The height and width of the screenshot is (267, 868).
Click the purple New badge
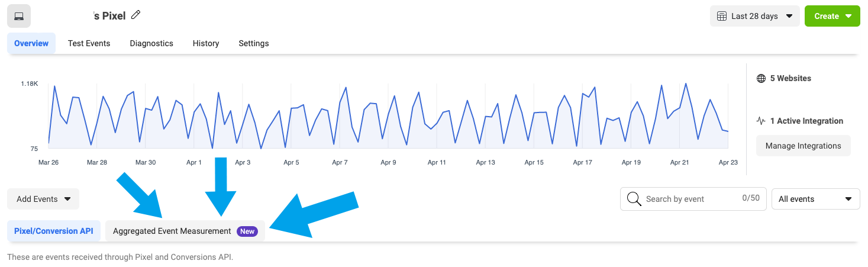(247, 231)
